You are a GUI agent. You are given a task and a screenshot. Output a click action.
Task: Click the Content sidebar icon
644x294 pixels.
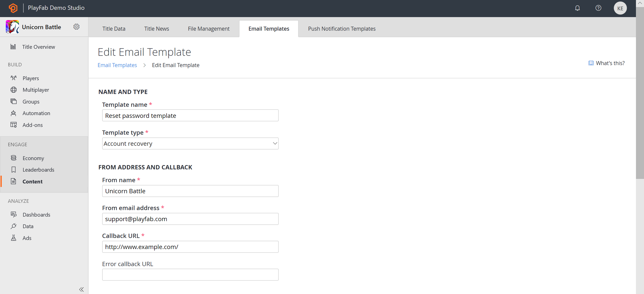pos(13,181)
